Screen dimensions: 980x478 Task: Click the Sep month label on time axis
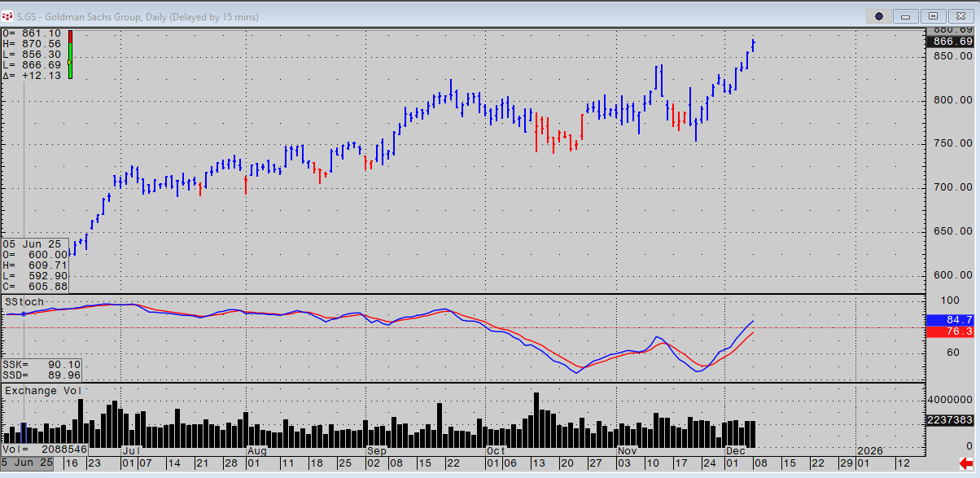tap(376, 450)
